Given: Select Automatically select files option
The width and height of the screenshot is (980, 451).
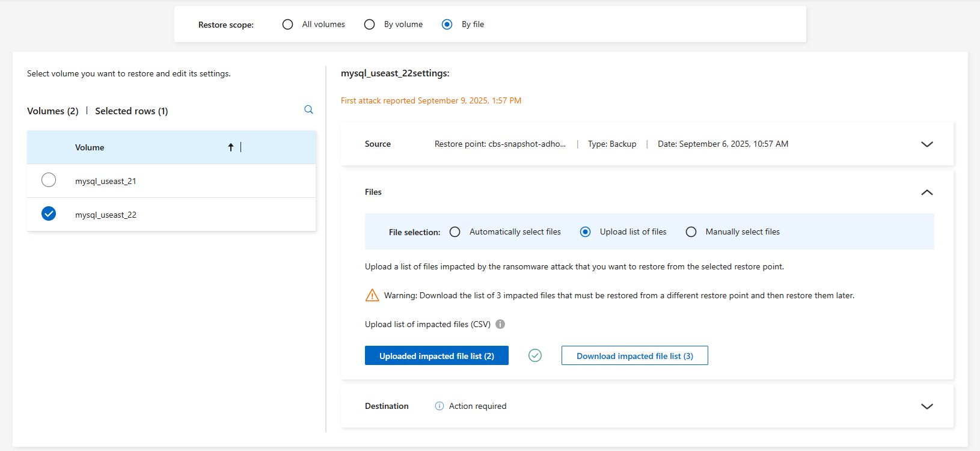Looking at the screenshot, I should [x=455, y=232].
